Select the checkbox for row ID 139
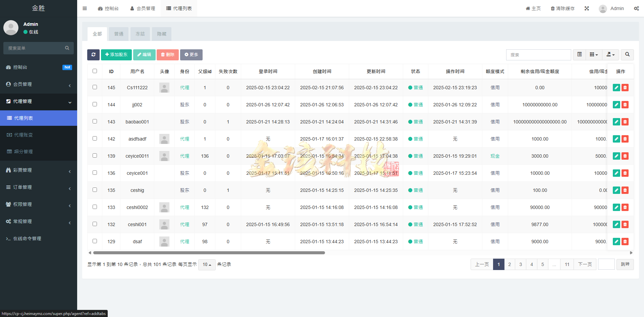Screen dimensions: 644x317 tap(95, 156)
